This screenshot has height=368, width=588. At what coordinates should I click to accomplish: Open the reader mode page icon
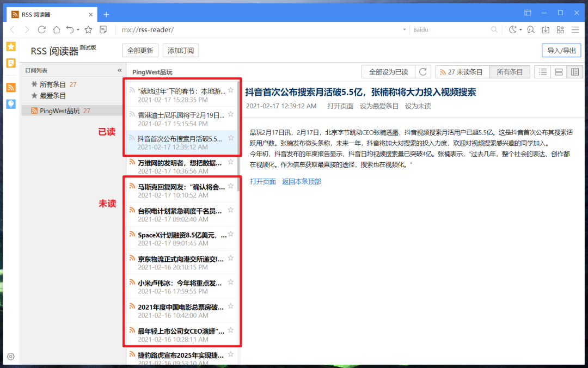pyautogui.click(x=103, y=29)
